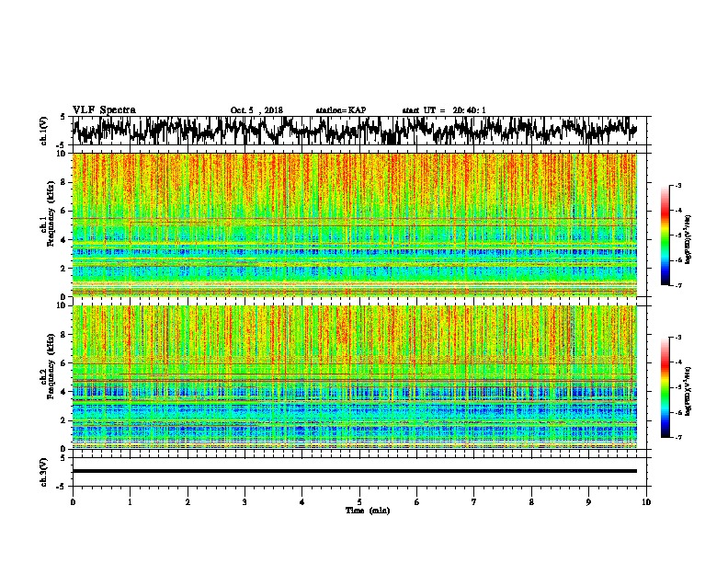Click the "Time (min)" axis title
The height and width of the screenshot is (563, 728).
(368, 511)
